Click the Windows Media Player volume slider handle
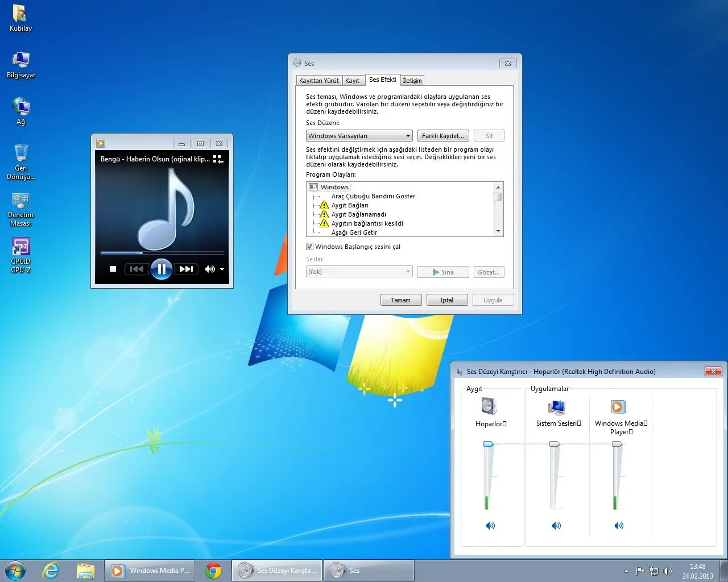The image size is (728, 582). (x=617, y=444)
